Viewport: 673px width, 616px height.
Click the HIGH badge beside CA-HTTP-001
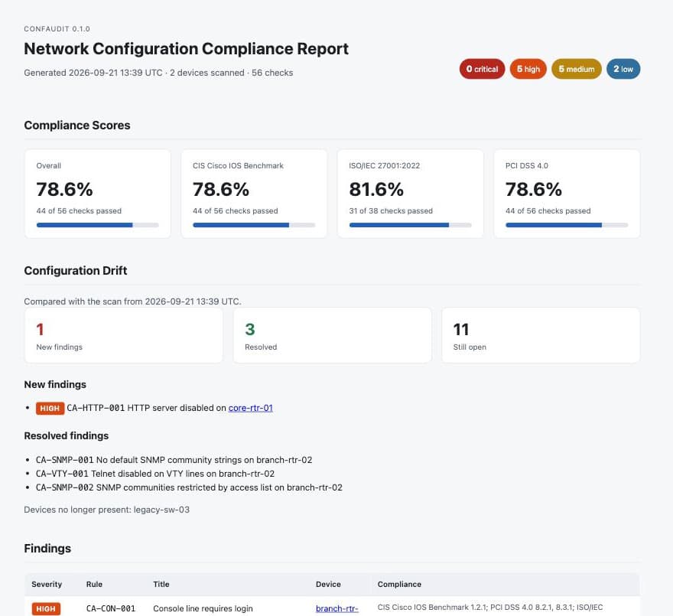(50, 408)
